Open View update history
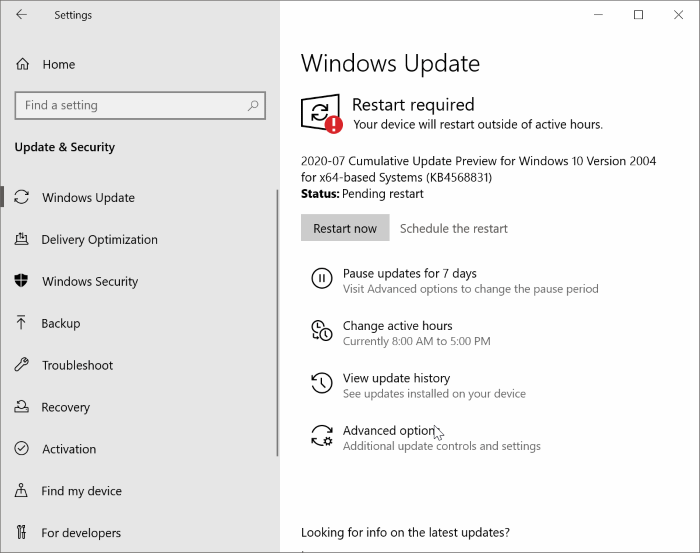Image resolution: width=700 pixels, height=553 pixels. [x=396, y=378]
